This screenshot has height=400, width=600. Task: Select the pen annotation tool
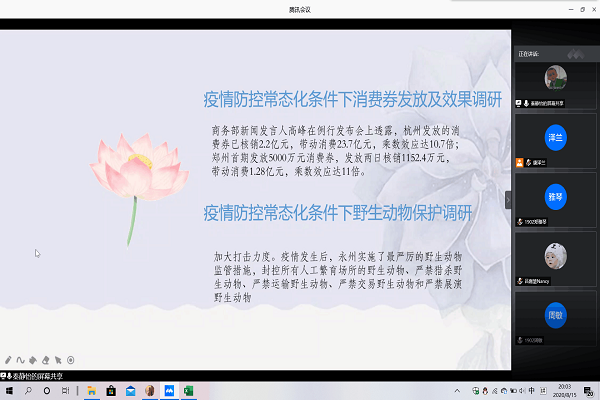pos(8,359)
